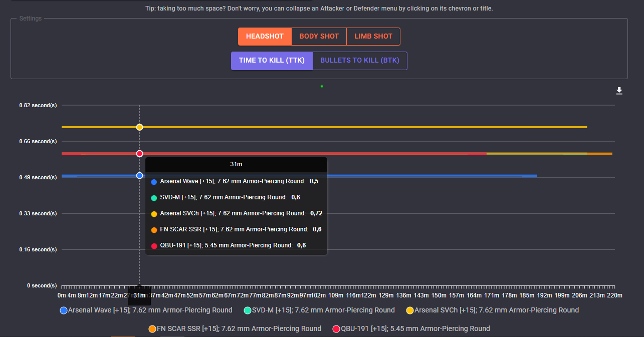Click Arsenal Wave legend label text
The width and height of the screenshot is (644, 337).
150,310
